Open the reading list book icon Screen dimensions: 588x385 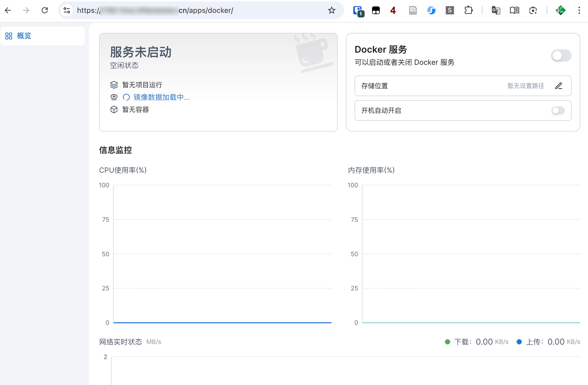[x=514, y=10]
